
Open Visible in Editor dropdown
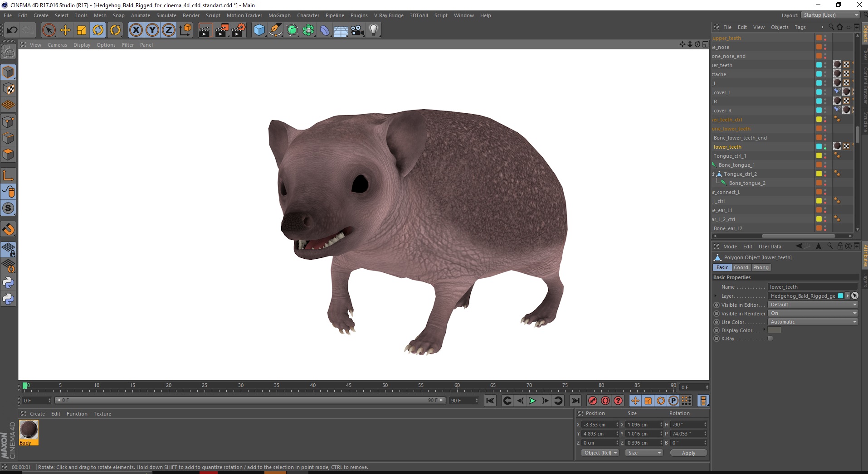813,305
